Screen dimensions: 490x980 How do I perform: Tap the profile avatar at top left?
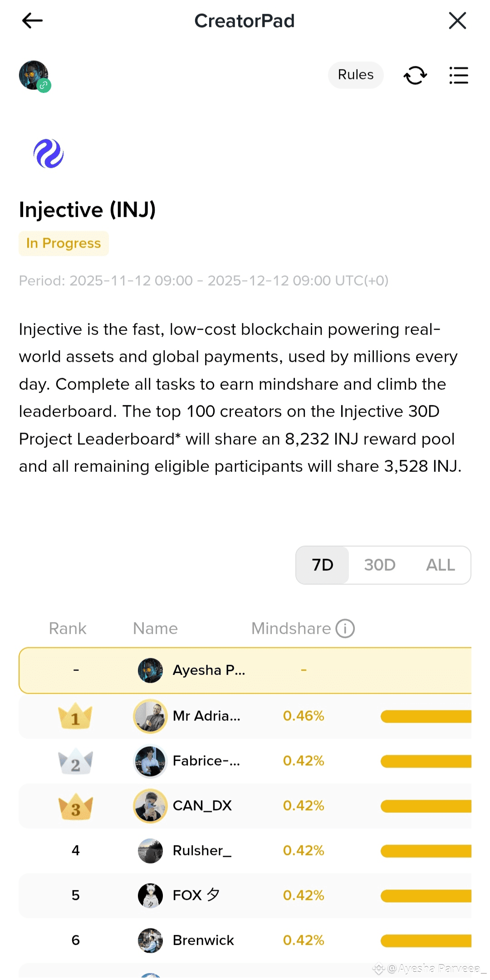pyautogui.click(x=34, y=76)
